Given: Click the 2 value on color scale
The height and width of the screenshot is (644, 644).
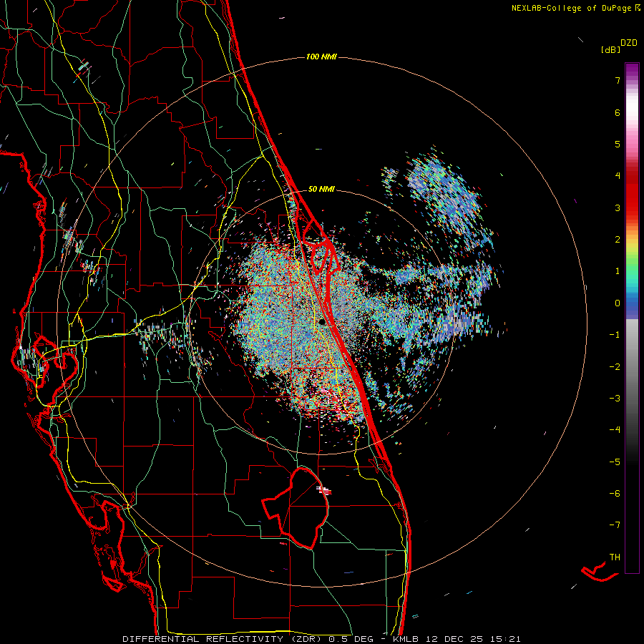Looking at the screenshot, I should [x=618, y=240].
